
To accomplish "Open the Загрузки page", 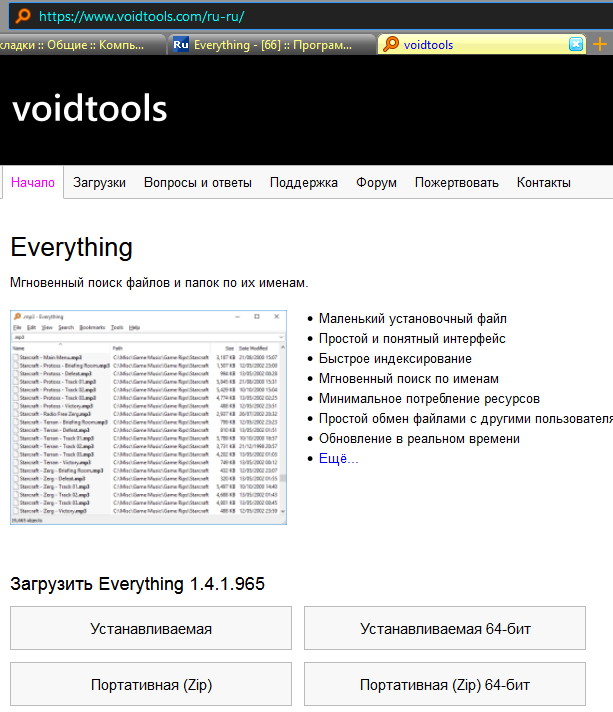I will (x=99, y=183).
